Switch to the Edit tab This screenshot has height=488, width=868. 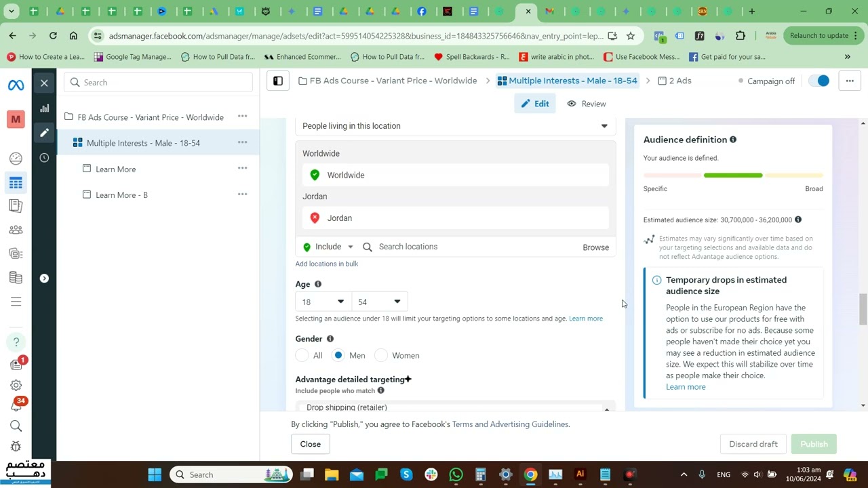pyautogui.click(x=534, y=104)
